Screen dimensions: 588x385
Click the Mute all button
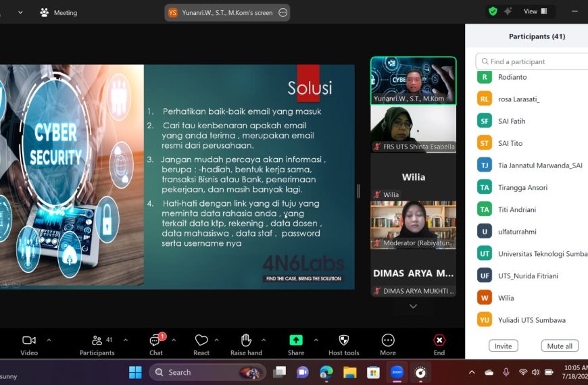click(x=560, y=346)
